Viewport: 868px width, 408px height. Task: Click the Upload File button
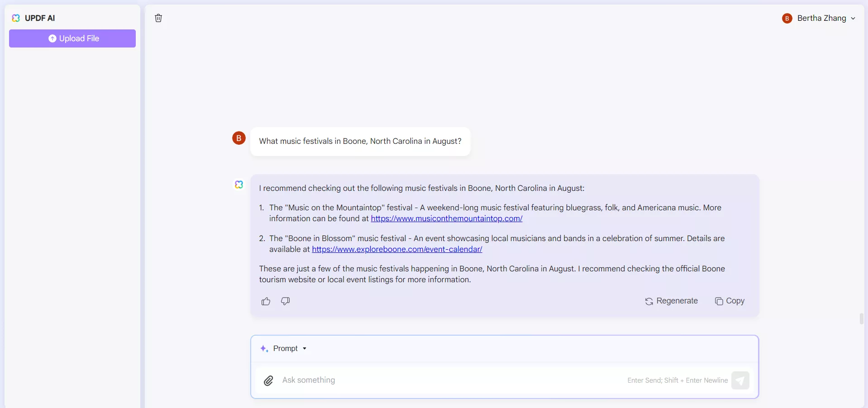pos(72,38)
